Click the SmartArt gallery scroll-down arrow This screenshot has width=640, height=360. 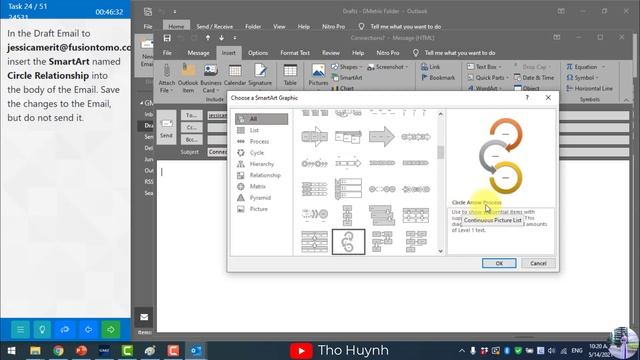pyautogui.click(x=440, y=251)
